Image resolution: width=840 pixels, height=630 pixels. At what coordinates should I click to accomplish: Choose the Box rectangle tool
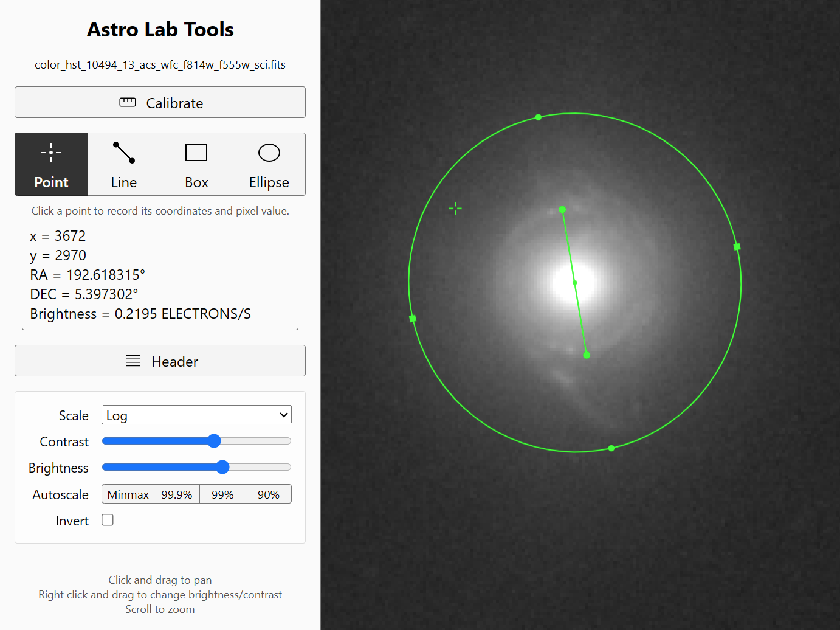click(x=196, y=153)
